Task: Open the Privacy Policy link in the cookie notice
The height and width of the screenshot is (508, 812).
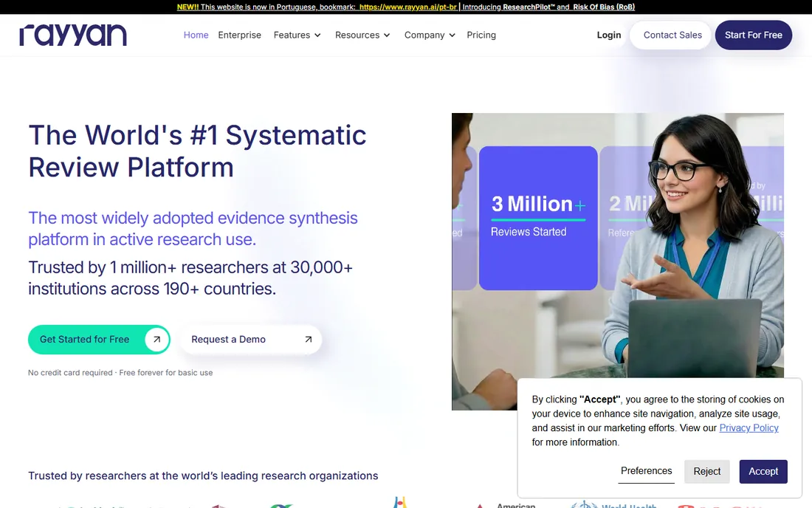Action: [749, 428]
